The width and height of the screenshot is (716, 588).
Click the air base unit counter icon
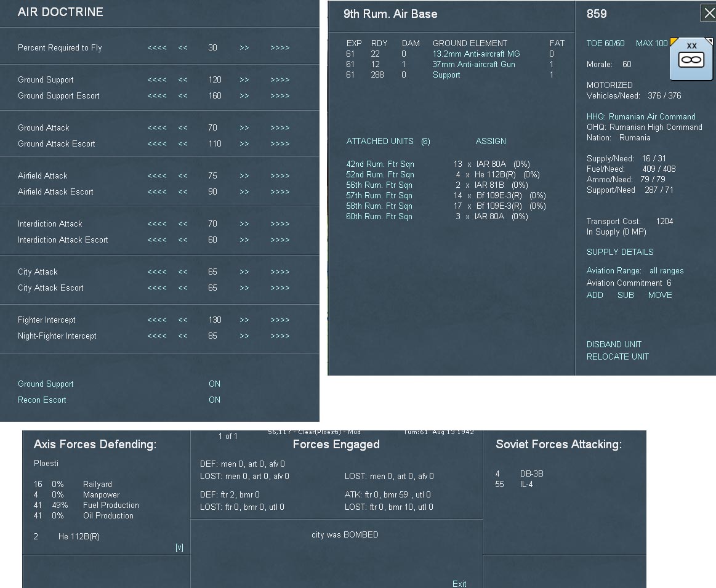[691, 59]
